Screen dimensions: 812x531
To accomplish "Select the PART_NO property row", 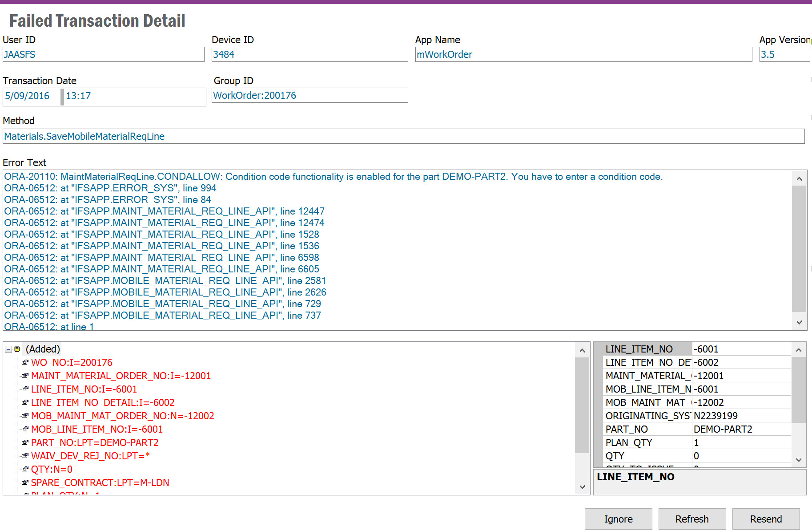I will (x=647, y=430).
